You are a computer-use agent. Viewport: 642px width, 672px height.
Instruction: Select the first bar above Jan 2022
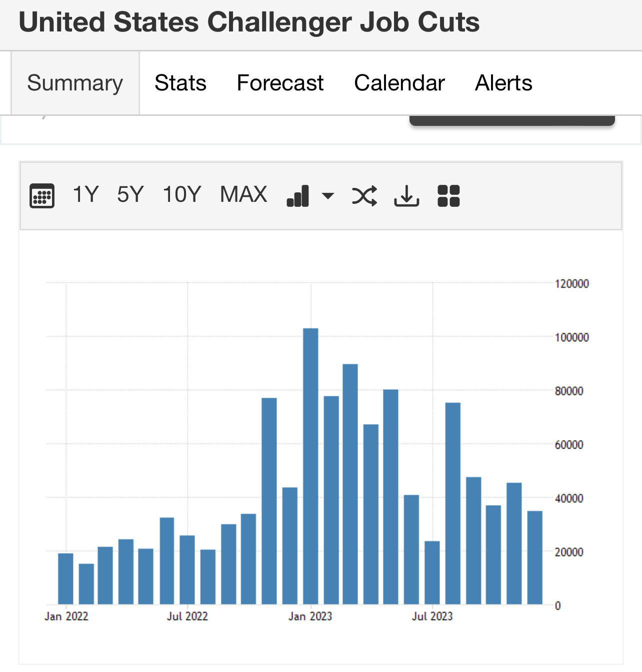point(65,579)
